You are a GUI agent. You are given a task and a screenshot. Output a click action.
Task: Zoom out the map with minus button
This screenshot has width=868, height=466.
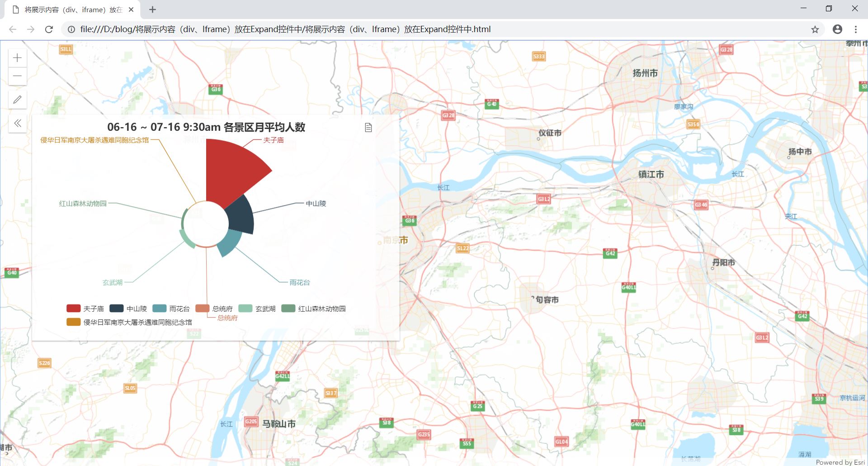tap(18, 76)
